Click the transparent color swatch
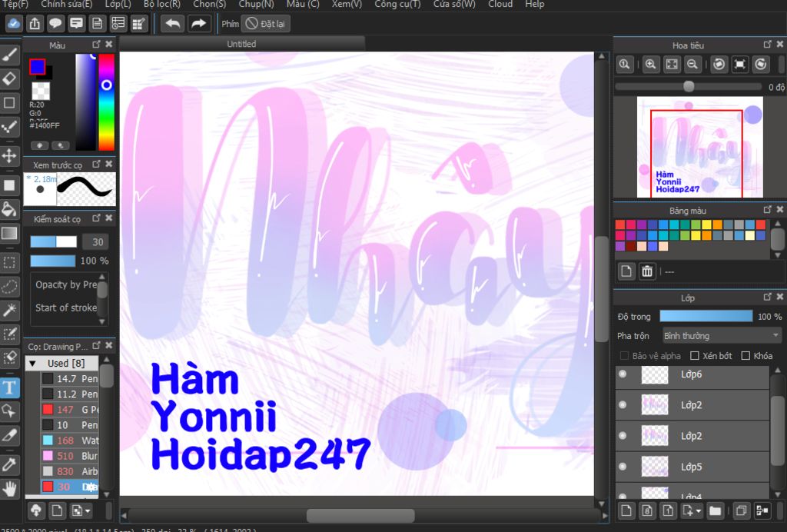Image resolution: width=787 pixels, height=532 pixels. [41, 91]
